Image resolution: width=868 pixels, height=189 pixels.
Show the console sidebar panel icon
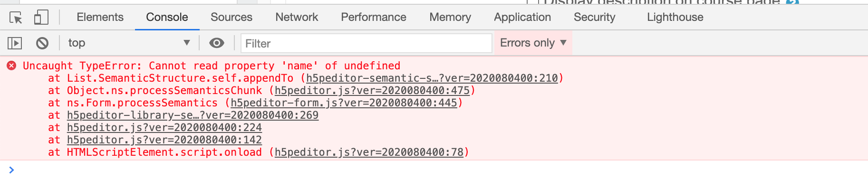pos(15,43)
